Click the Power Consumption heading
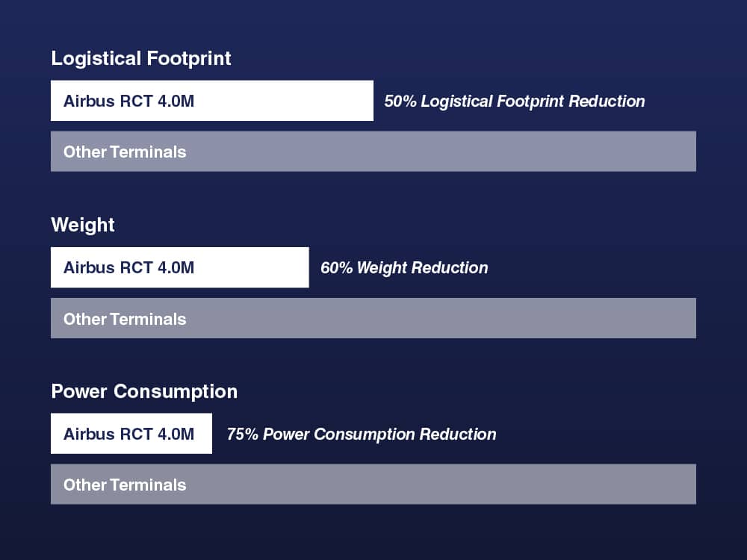 [x=144, y=392]
